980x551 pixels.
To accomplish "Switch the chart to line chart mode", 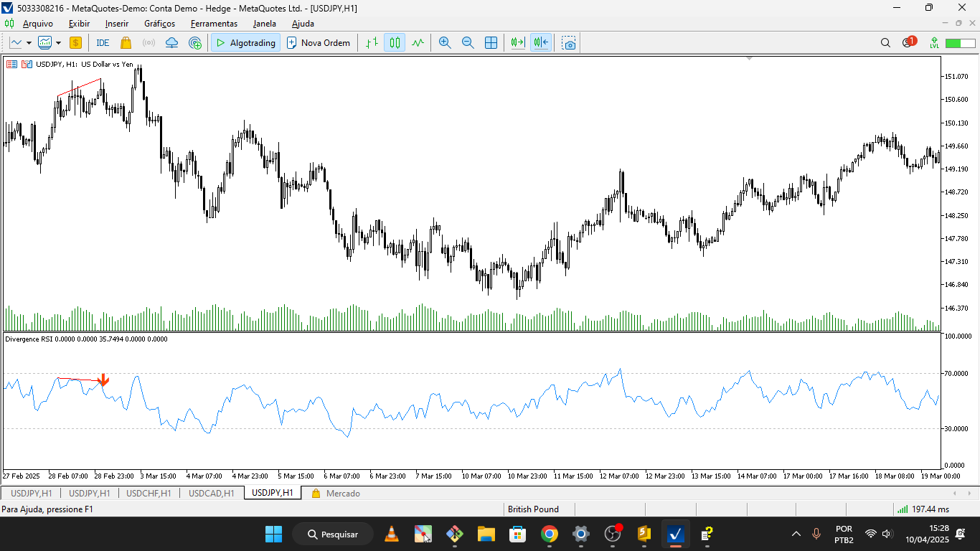I will tap(417, 42).
